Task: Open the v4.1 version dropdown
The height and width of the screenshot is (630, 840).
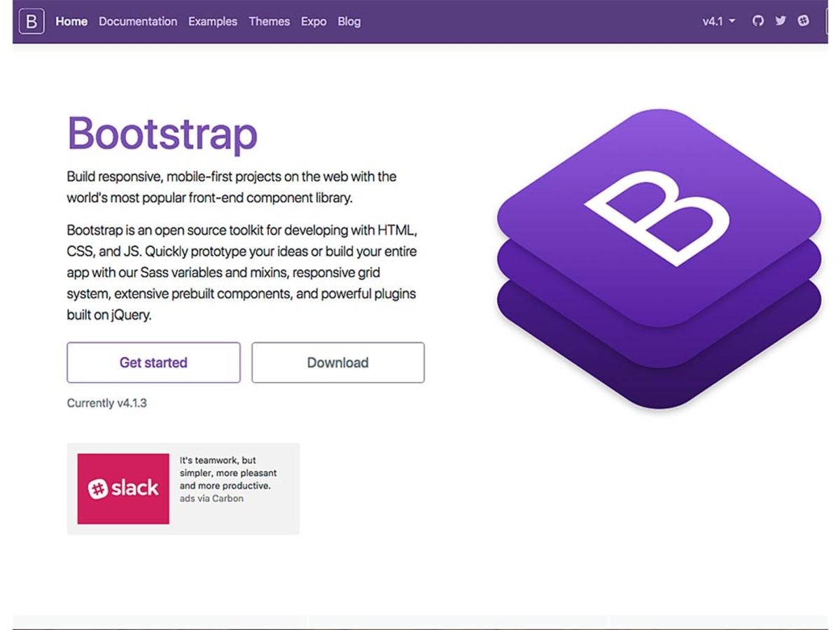Action: [x=718, y=22]
